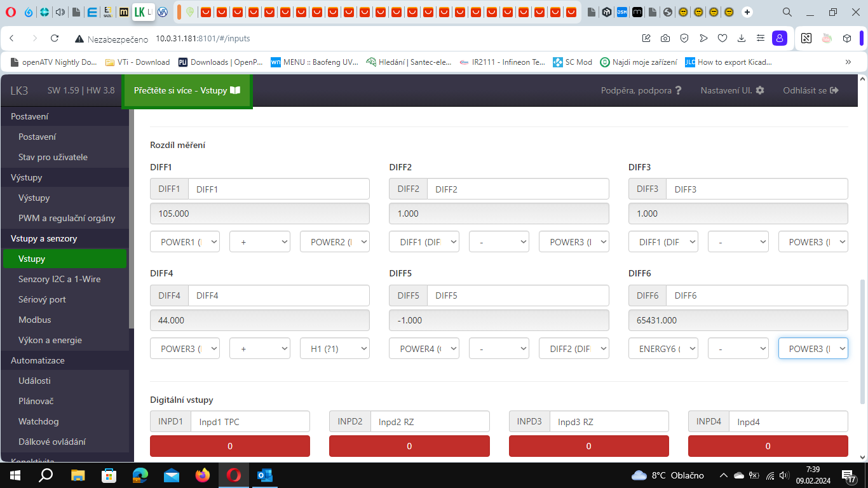Open the snapshot camera tool
This screenshot has height=488, width=868.
(x=665, y=38)
